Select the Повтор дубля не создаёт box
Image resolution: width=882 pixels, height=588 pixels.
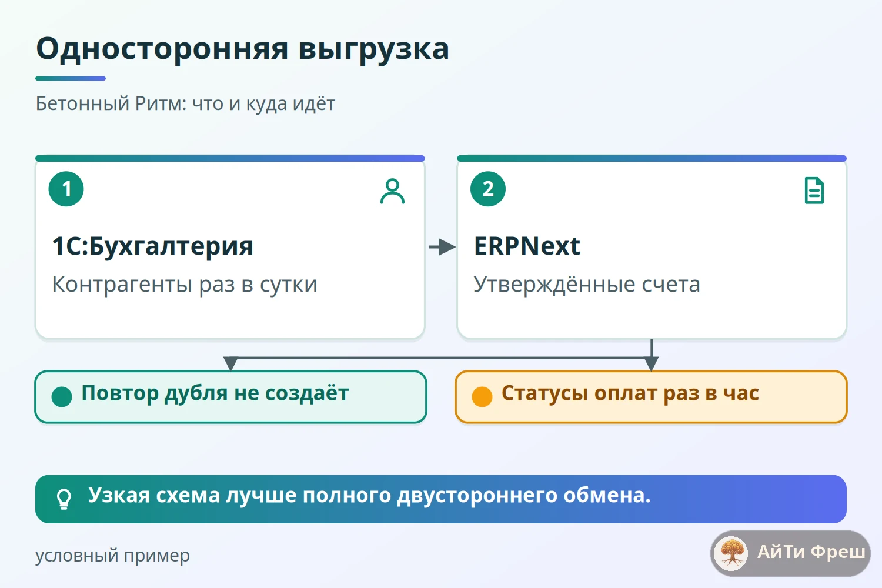coord(230,397)
